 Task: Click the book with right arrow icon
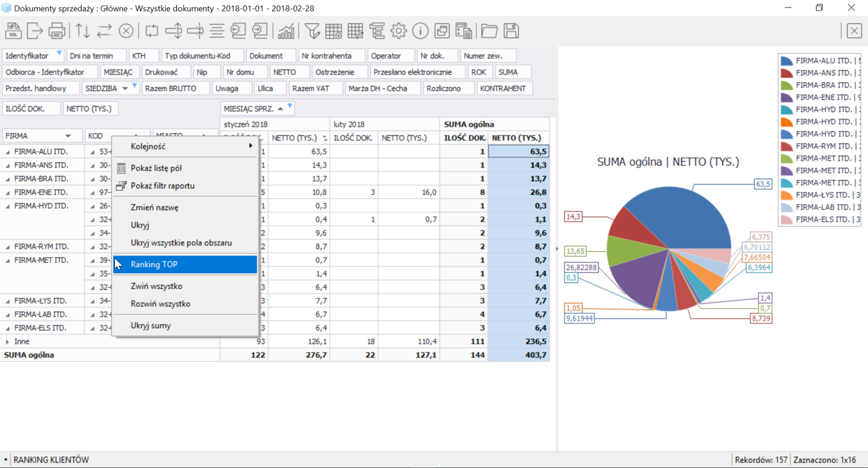[260, 31]
